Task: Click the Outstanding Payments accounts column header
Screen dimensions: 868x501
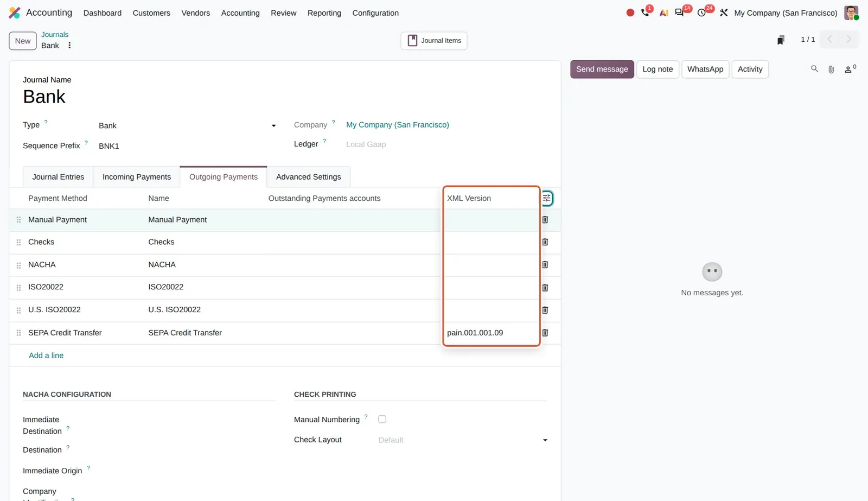Action: (324, 198)
